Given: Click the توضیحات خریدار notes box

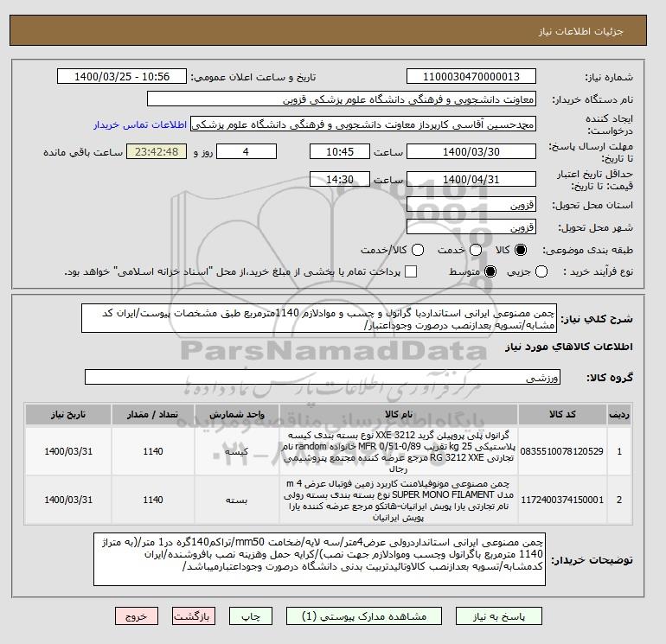Looking at the screenshot, I should 319,559.
